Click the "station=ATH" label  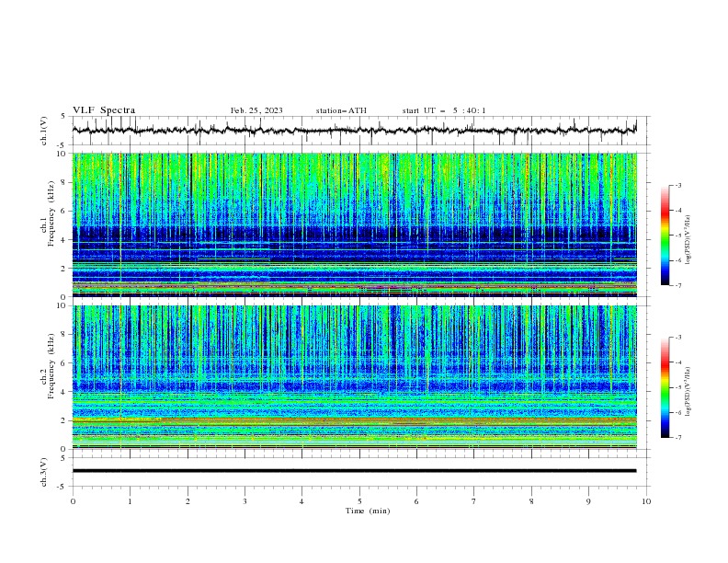point(341,110)
